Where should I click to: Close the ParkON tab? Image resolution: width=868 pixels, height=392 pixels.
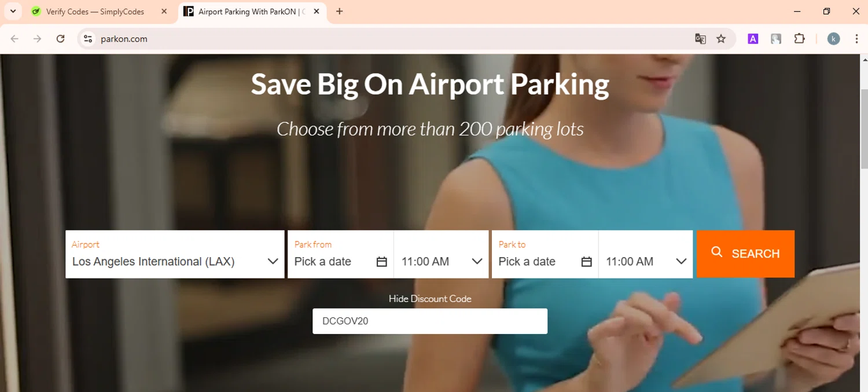[x=317, y=12]
